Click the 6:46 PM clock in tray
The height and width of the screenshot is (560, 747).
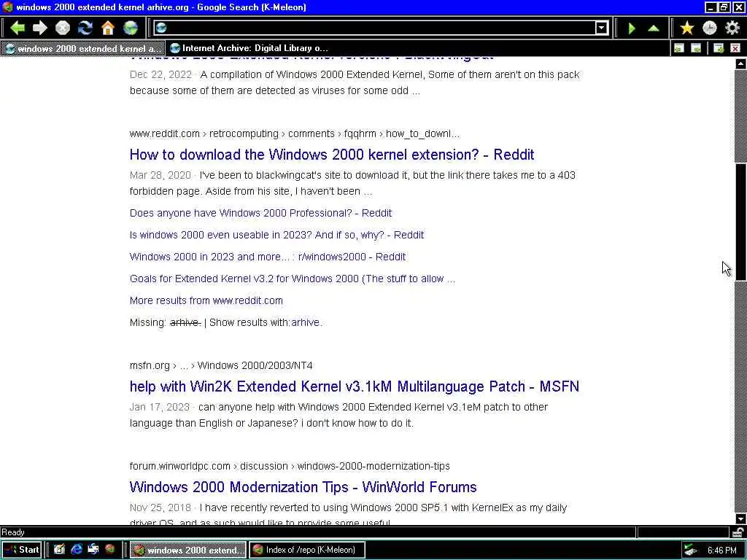coord(721,551)
